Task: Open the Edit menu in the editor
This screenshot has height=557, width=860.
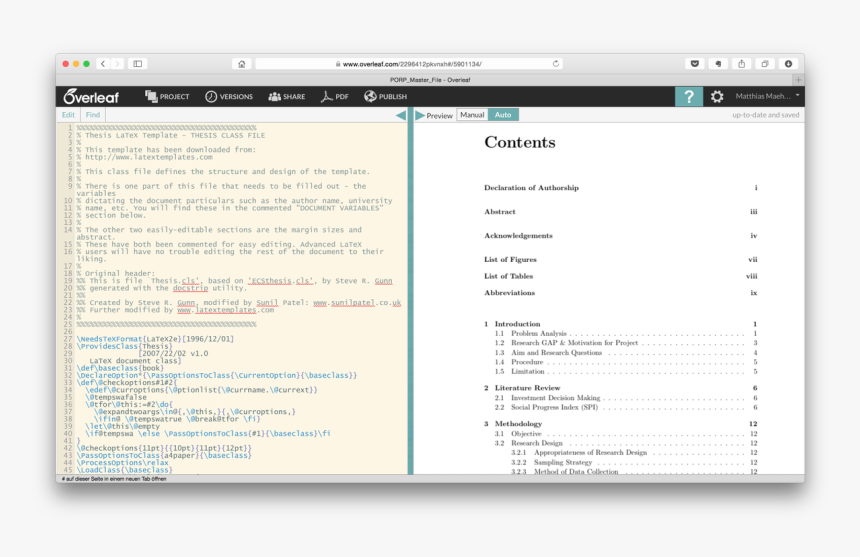Action: point(68,115)
